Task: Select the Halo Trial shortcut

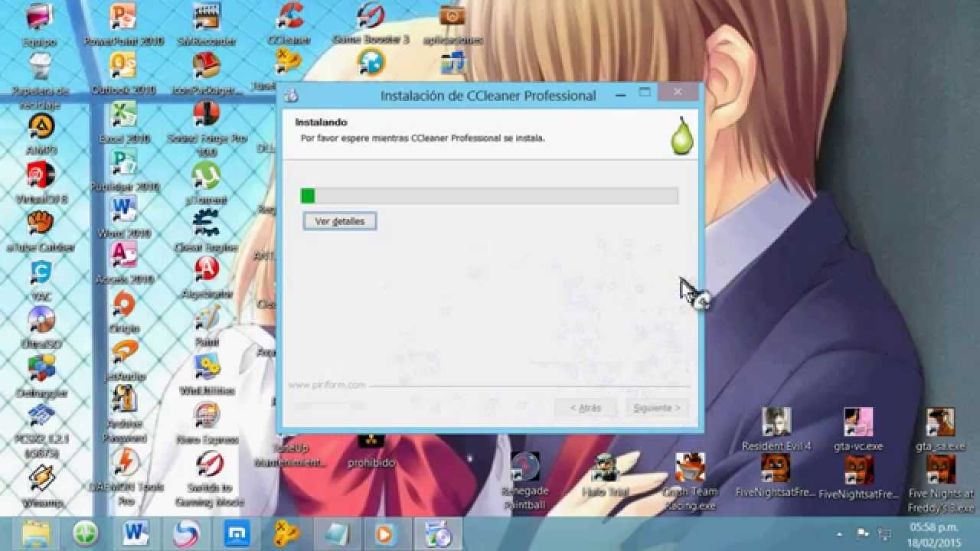Action: (605, 476)
